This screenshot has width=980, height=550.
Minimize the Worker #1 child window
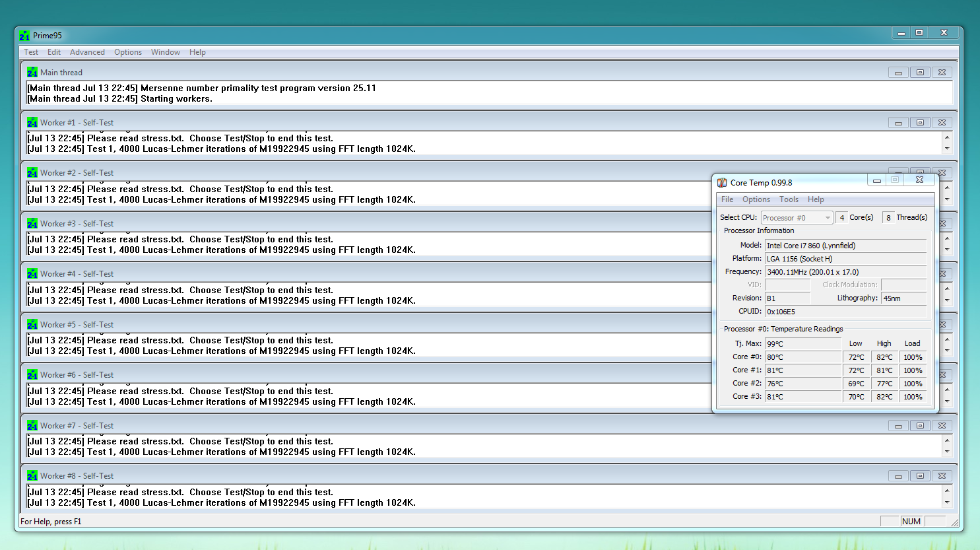(x=898, y=123)
